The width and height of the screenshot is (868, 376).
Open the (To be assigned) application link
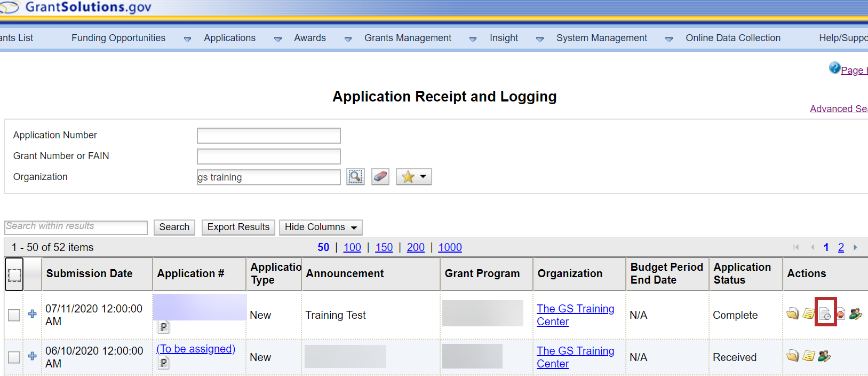pos(196,349)
